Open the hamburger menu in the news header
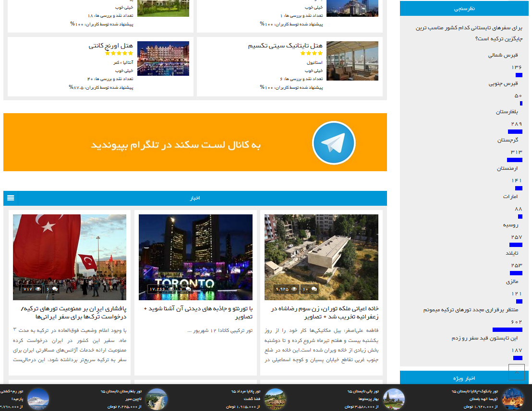 pyautogui.click(x=11, y=198)
